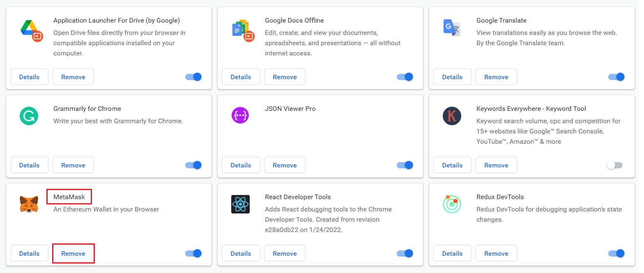644x273 pixels.
Task: Click the JSON Viewer Pro icon
Action: (x=240, y=116)
